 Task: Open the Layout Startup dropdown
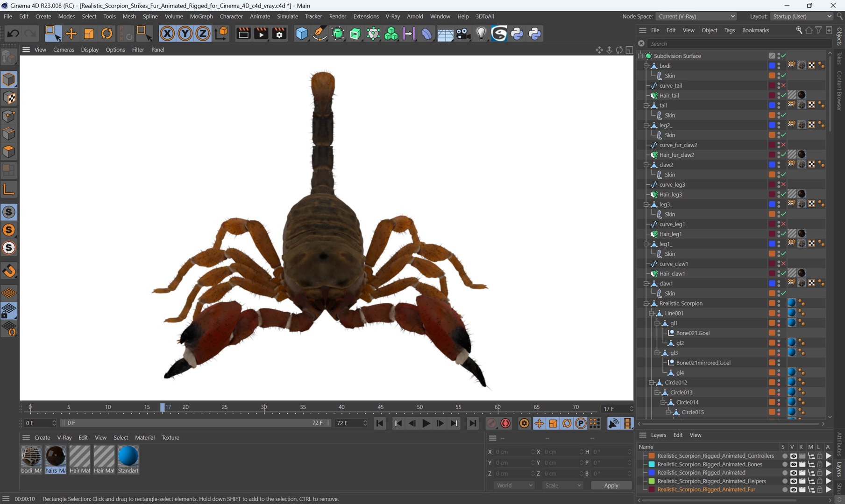point(802,16)
